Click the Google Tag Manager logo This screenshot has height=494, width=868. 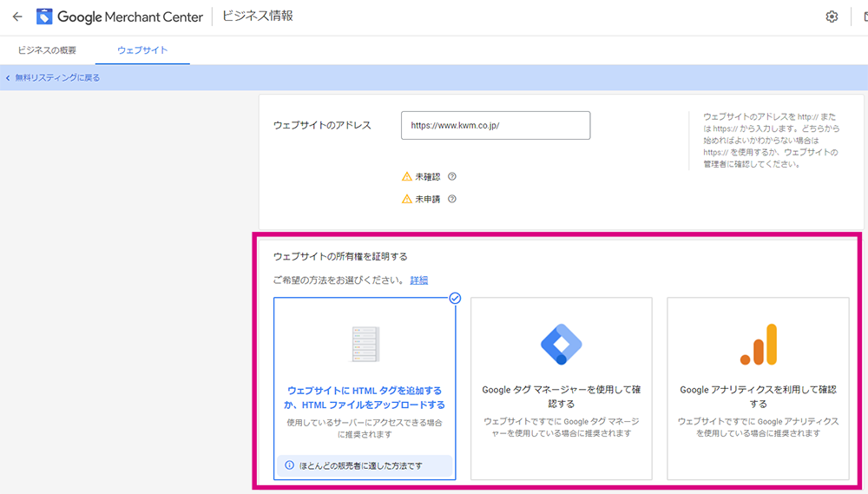point(562,344)
